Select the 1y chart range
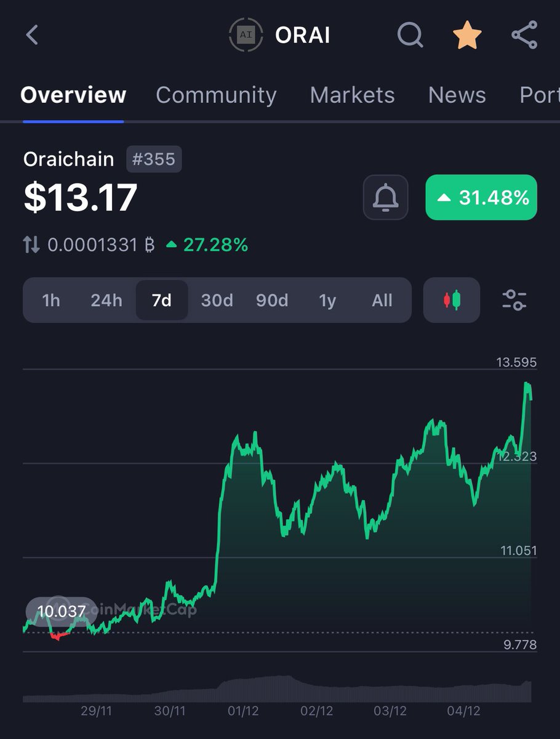Image resolution: width=560 pixels, height=739 pixels. click(x=327, y=301)
